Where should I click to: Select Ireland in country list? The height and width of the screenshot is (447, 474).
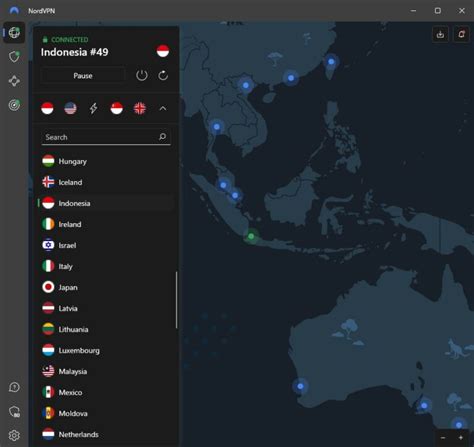click(106, 224)
